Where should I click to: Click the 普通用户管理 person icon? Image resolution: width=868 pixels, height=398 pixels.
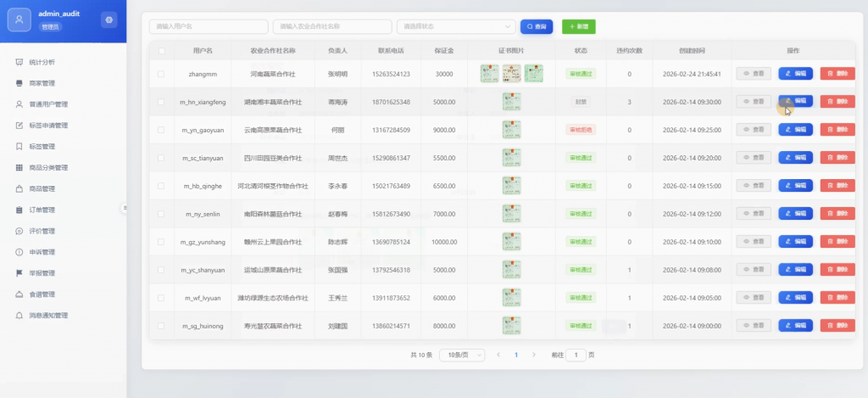click(x=19, y=104)
